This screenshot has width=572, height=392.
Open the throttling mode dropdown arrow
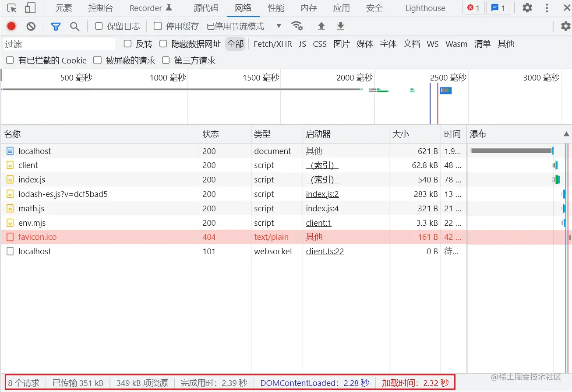(279, 26)
